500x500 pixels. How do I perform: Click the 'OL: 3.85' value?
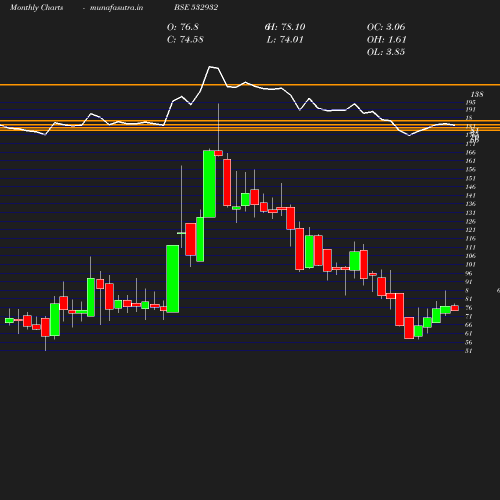[386, 52]
